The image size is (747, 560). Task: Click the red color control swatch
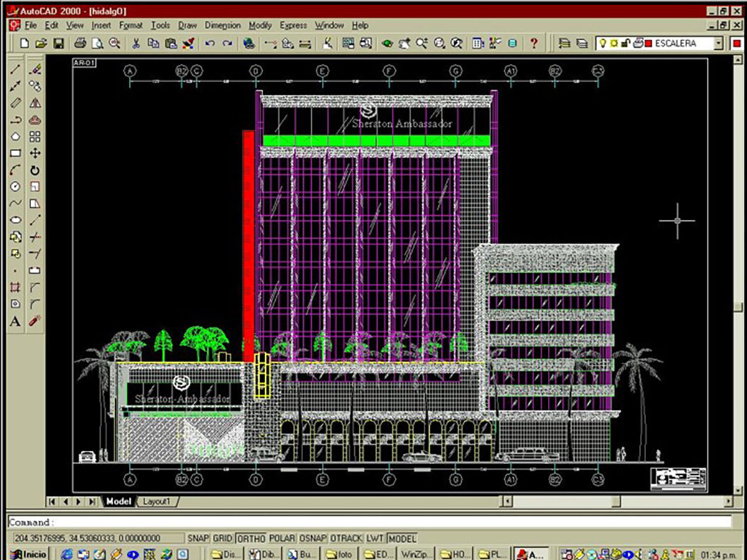click(x=738, y=44)
